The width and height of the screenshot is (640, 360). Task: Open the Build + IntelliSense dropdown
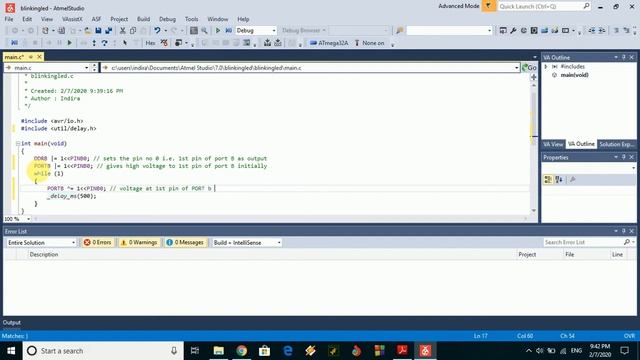click(247, 242)
